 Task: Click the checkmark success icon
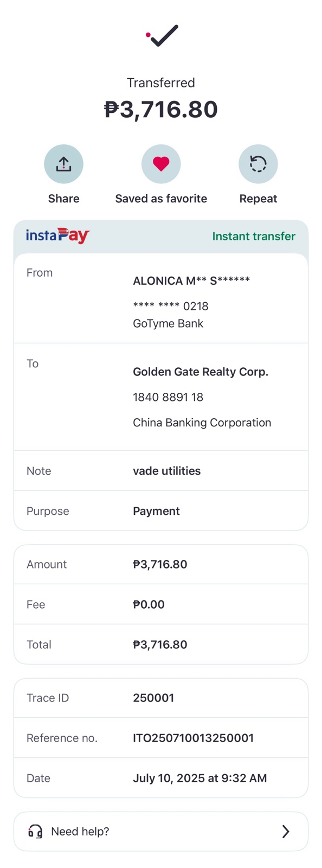pyautogui.click(x=162, y=36)
